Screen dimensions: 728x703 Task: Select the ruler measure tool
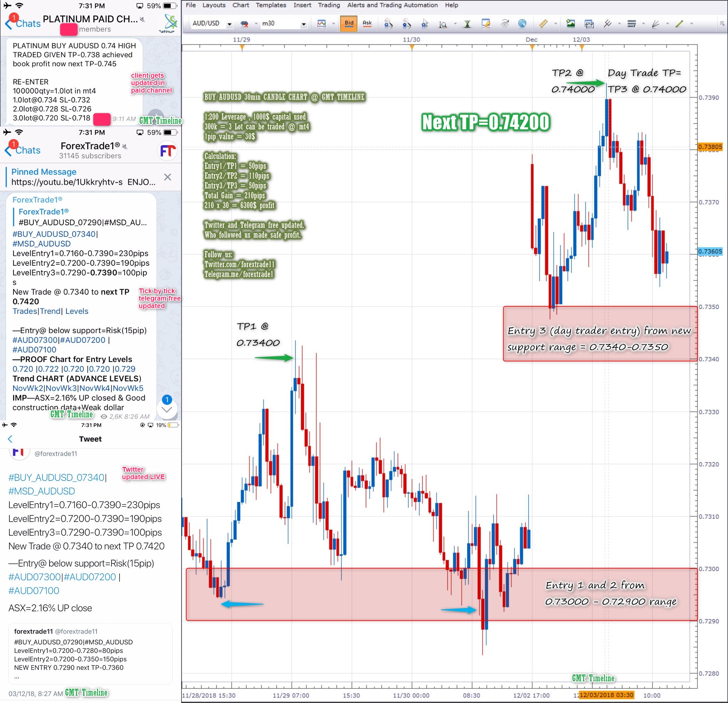pos(543,24)
